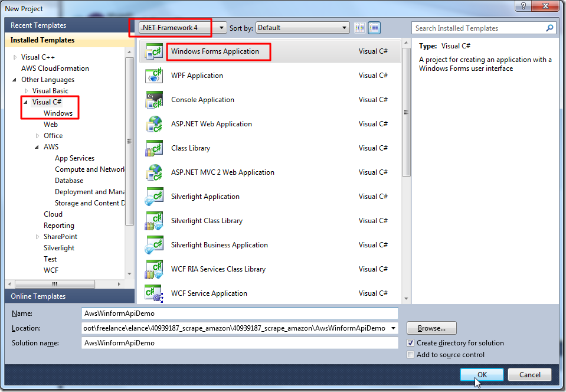
Task: Open the .NET Framework 4 version dropdown
Action: [182, 28]
